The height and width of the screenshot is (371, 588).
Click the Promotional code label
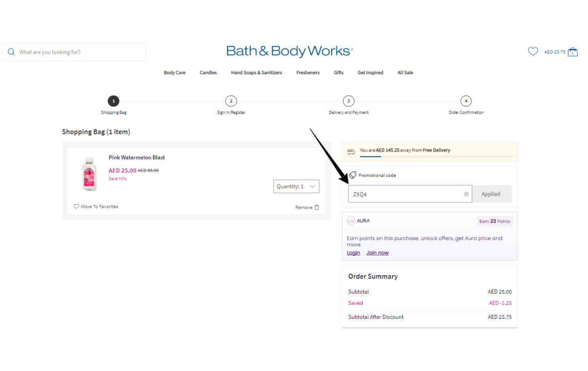tap(377, 175)
